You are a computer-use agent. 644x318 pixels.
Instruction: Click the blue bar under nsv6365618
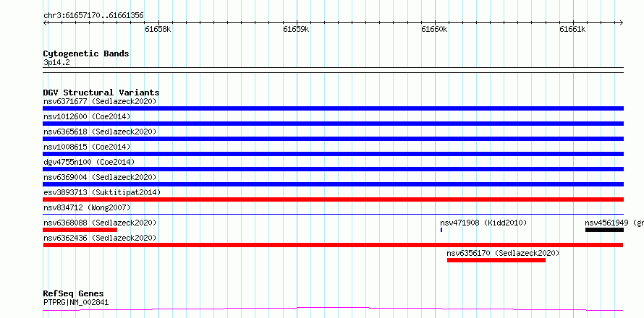pos(333,139)
